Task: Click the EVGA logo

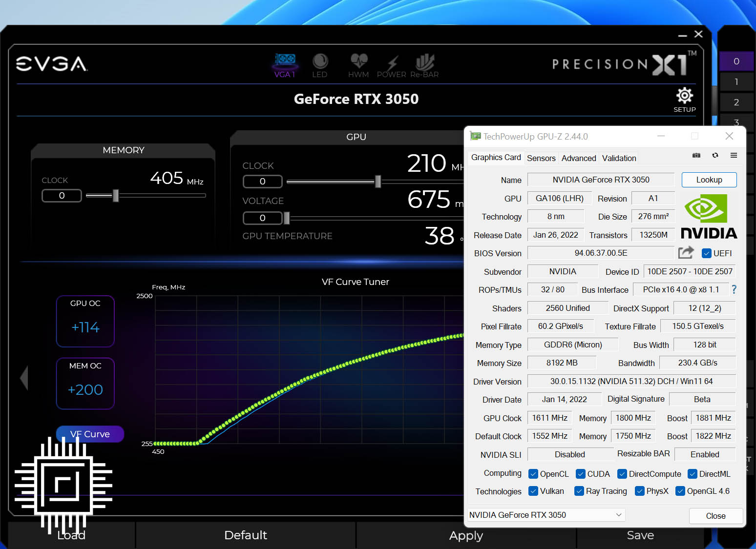Action: [52, 64]
